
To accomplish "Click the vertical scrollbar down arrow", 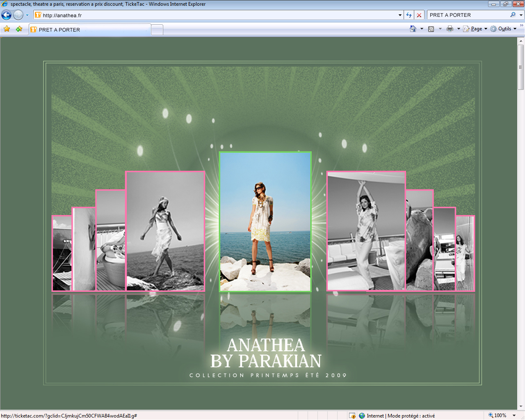I will pos(521,406).
